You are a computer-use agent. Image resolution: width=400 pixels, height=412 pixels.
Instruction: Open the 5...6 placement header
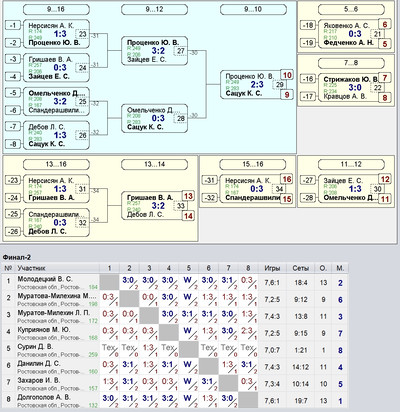[x=351, y=9]
